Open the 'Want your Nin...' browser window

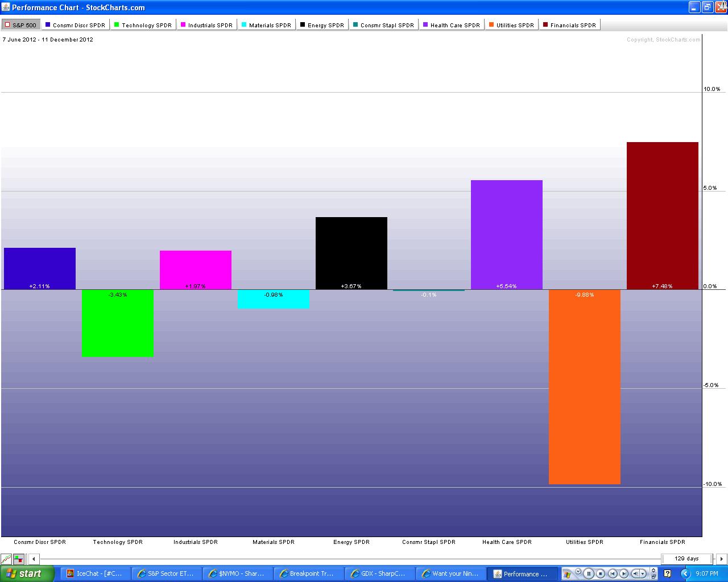(x=450, y=573)
